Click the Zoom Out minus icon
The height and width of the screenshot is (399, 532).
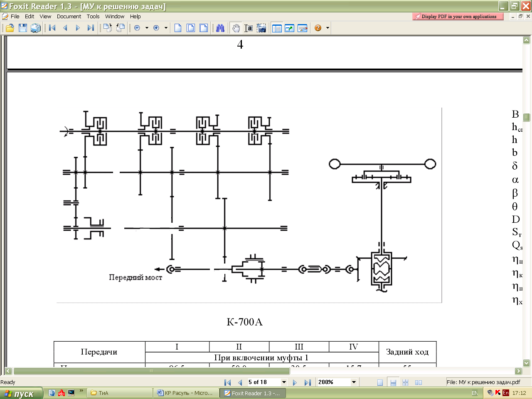click(x=137, y=28)
